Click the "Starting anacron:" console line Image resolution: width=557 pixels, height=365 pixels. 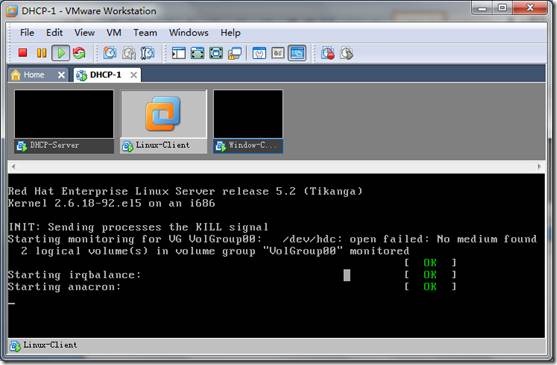click(64, 287)
